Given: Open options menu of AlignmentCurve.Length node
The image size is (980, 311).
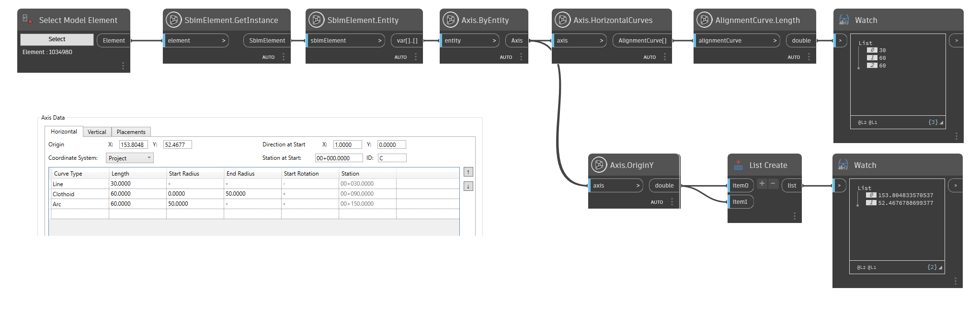Looking at the screenshot, I should pyautogui.click(x=809, y=57).
